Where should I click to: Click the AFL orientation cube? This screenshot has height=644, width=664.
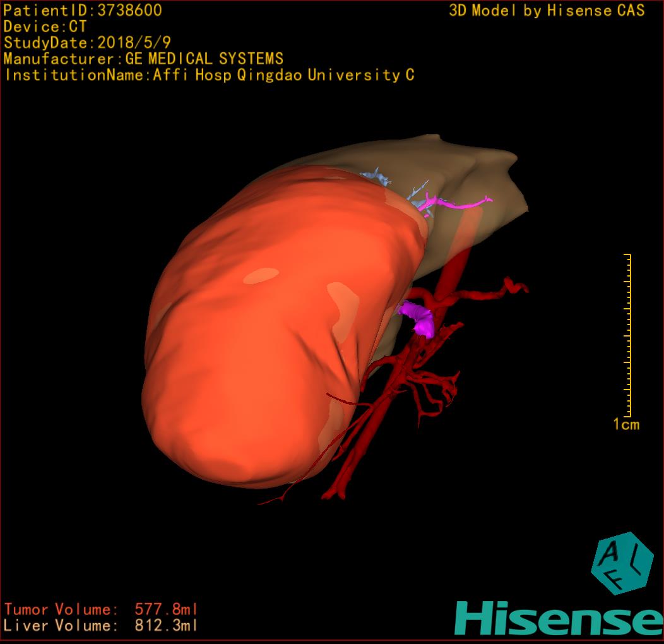click(x=622, y=563)
